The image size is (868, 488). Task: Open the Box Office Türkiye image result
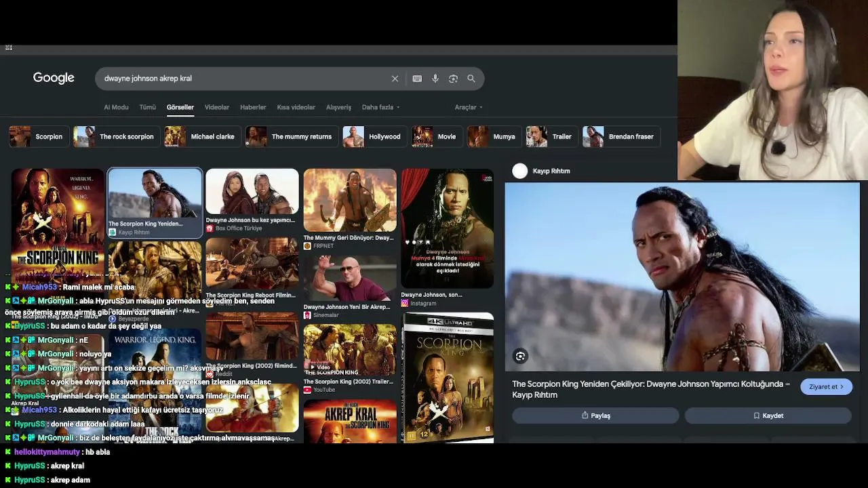[x=252, y=201]
